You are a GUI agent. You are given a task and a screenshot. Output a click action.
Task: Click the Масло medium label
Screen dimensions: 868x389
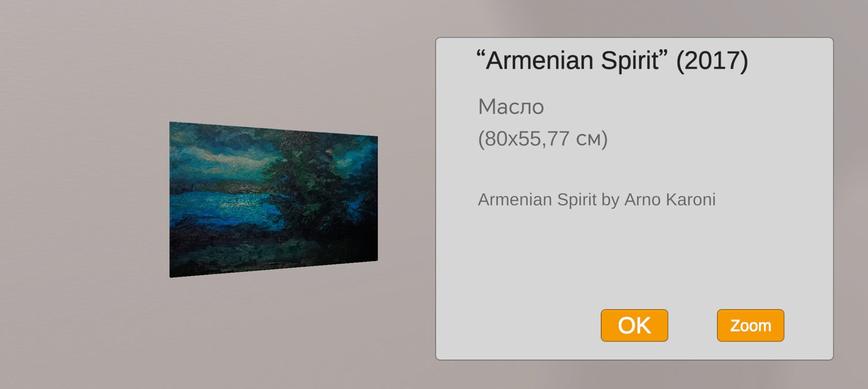pyautogui.click(x=511, y=107)
